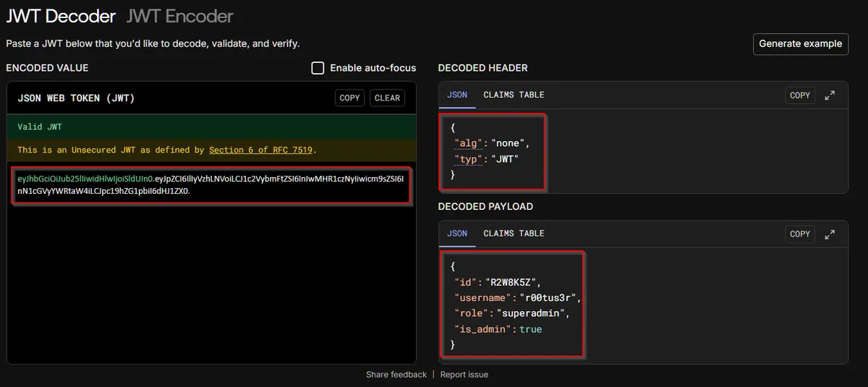868x387 pixels.
Task: Enable auto-focus checkbox
Action: click(318, 68)
